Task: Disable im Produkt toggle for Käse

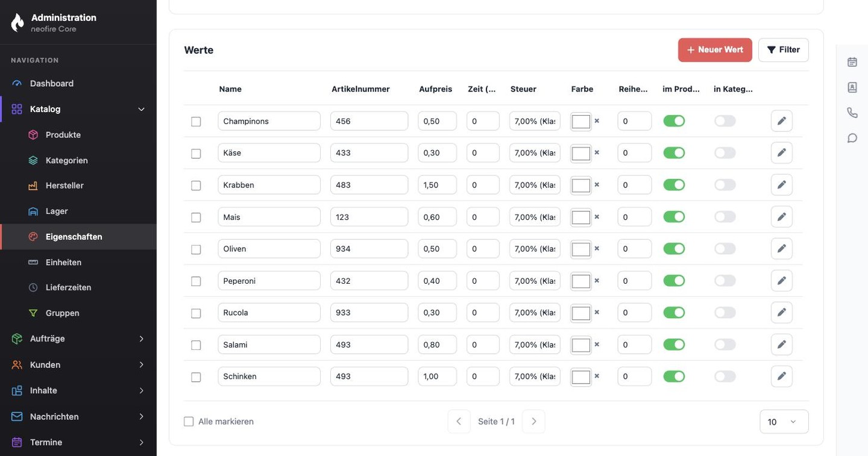Action: click(674, 153)
